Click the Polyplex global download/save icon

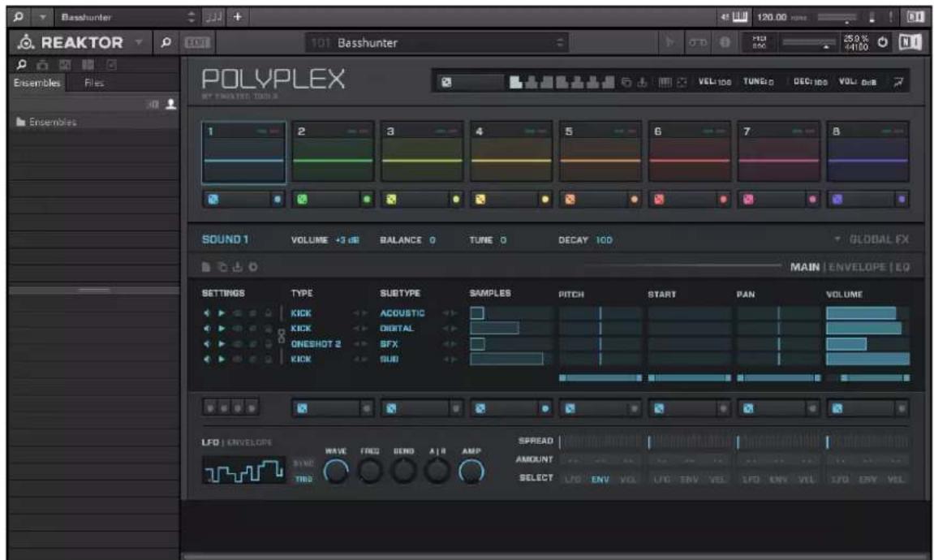click(642, 82)
